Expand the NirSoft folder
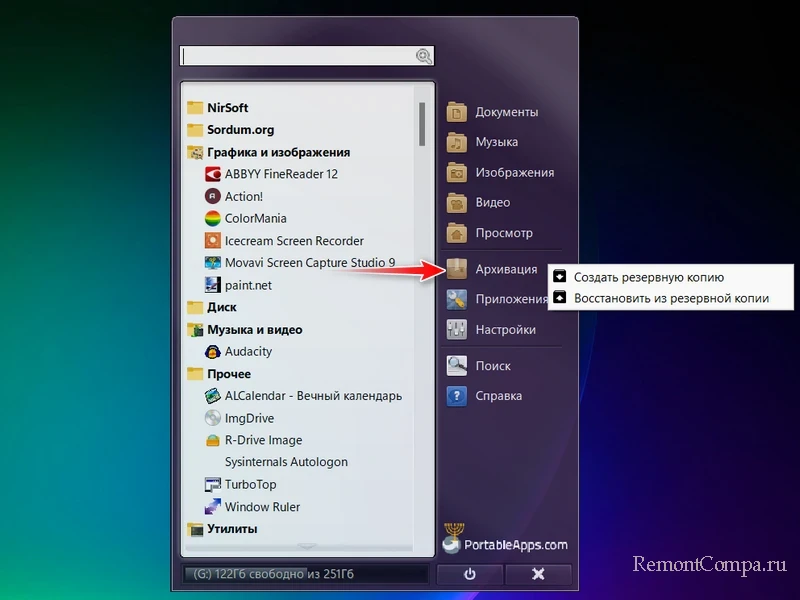The height and width of the screenshot is (600, 800). (x=227, y=108)
